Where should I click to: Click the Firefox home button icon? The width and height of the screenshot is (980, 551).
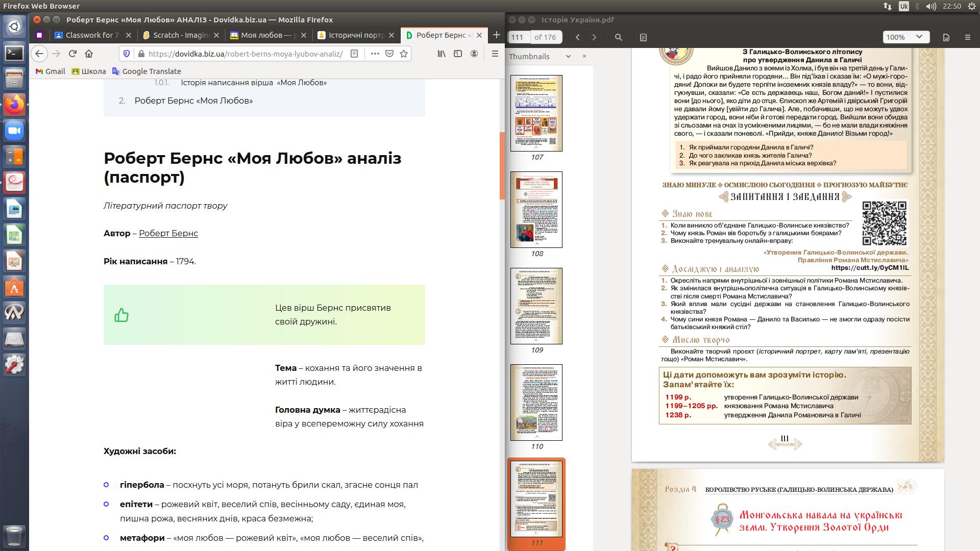tap(89, 54)
